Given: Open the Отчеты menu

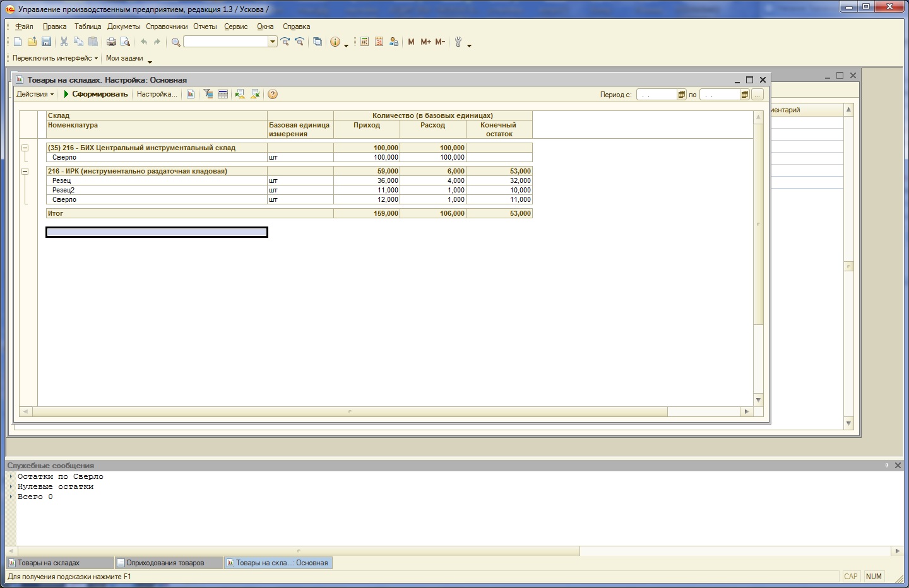Looking at the screenshot, I should coord(205,26).
